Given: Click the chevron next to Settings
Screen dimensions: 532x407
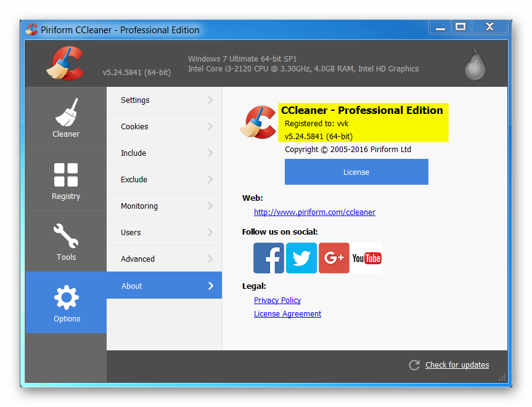Looking at the screenshot, I should [210, 100].
